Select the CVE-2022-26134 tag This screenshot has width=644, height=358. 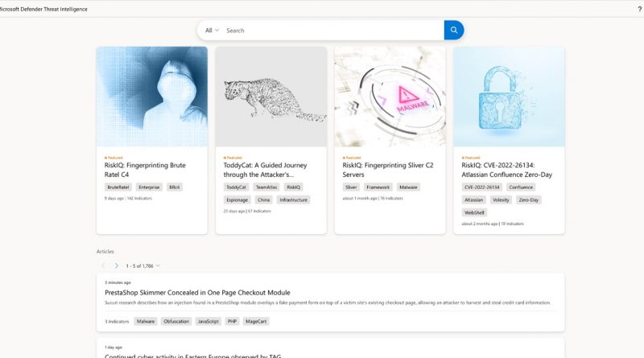[481, 187]
